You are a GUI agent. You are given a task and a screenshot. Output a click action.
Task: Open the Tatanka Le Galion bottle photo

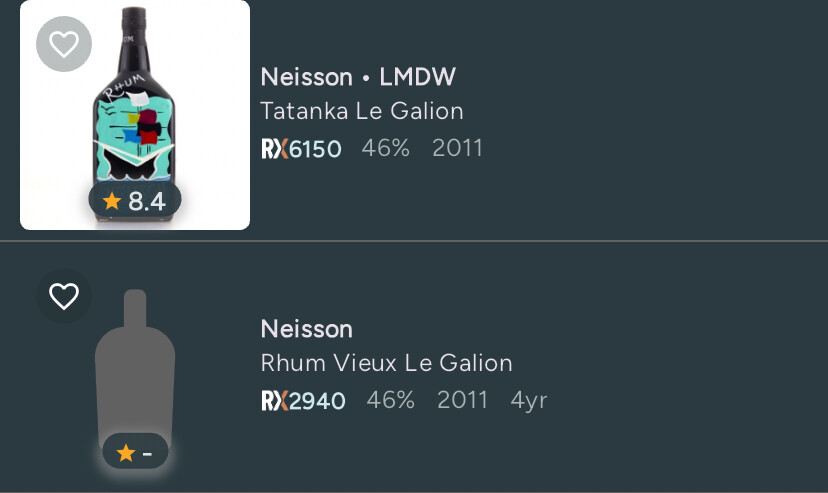coord(135,110)
